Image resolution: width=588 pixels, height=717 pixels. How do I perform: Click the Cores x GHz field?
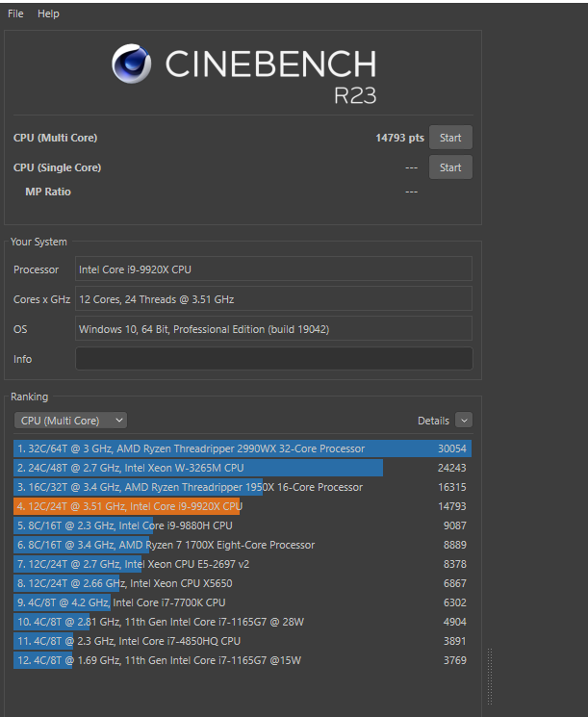tap(273, 299)
